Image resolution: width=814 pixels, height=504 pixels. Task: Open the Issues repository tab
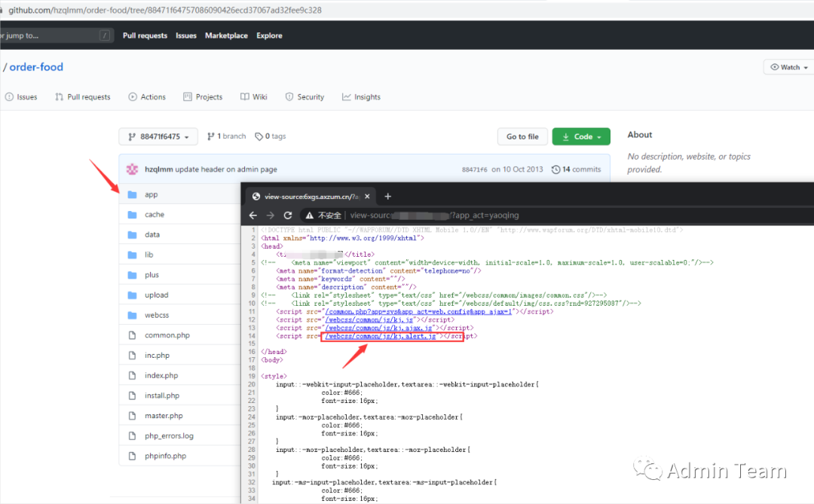point(21,97)
